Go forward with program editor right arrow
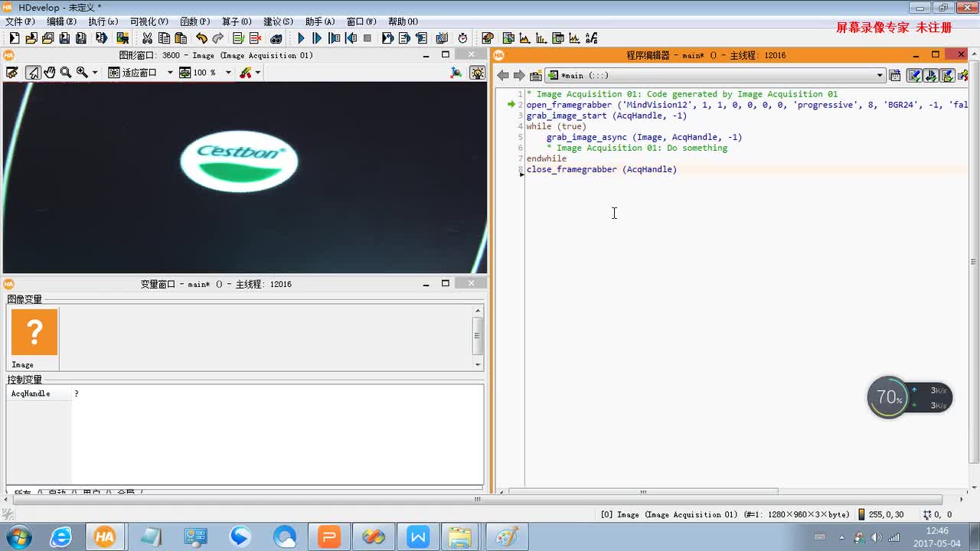Screen dimensions: 980x551 pos(519,76)
